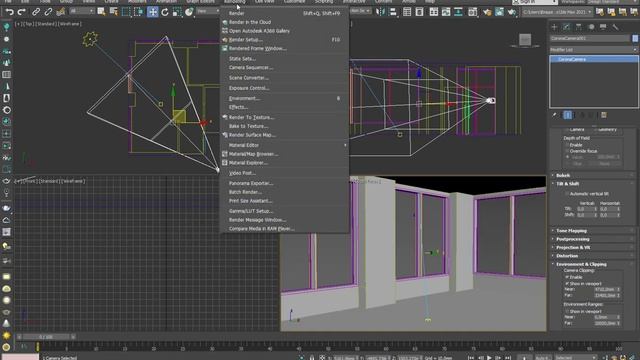Open the Motion tab in the command panel

pos(591,27)
